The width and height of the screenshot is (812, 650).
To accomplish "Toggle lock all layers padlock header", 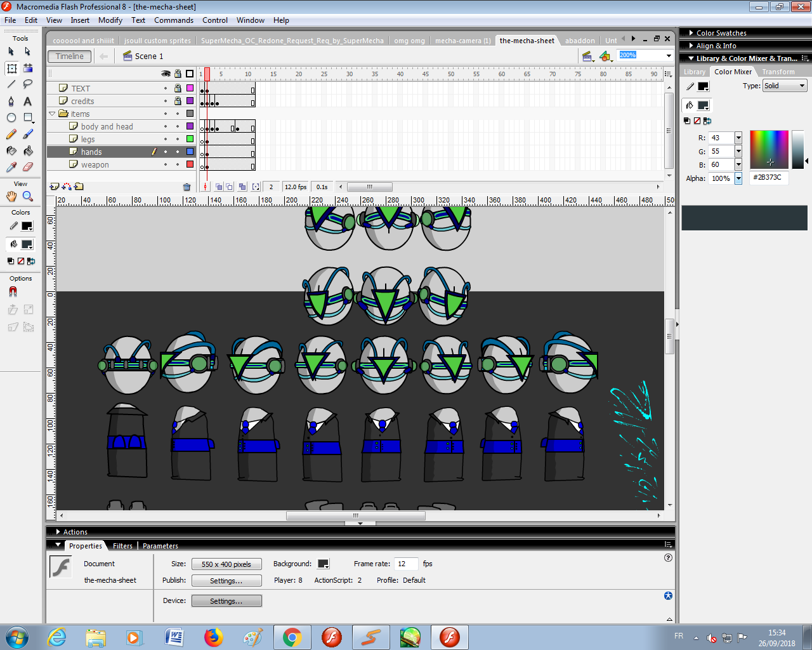I will coord(178,74).
